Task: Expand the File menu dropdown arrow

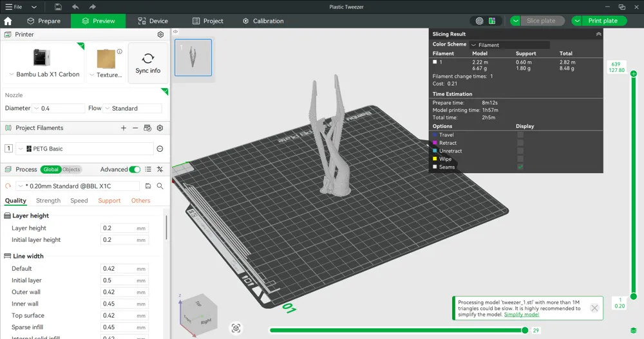Action: (x=34, y=7)
